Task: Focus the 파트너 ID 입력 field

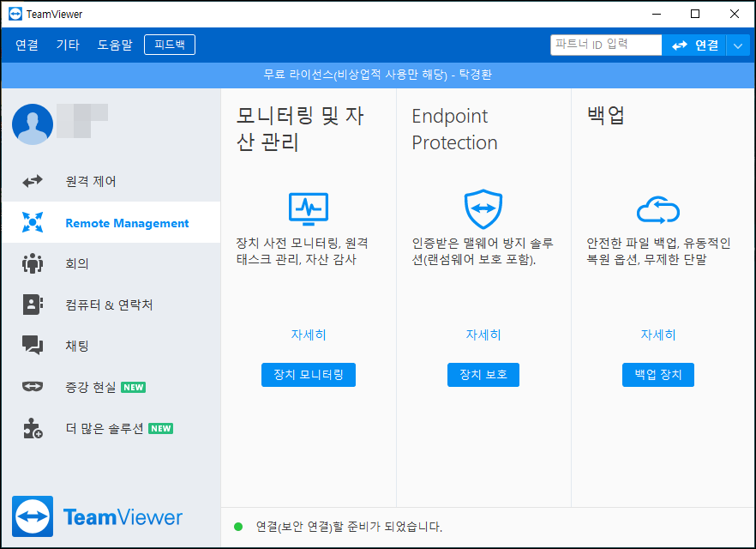Action: pos(606,45)
